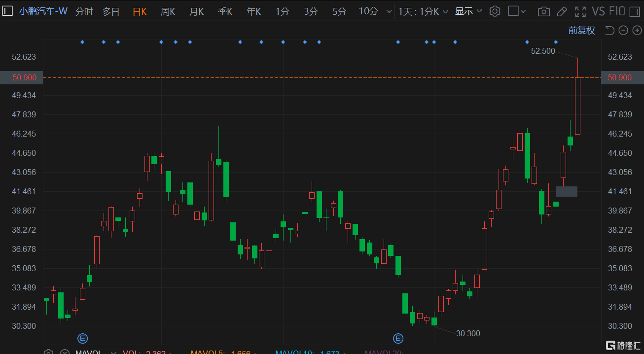Switch to the 1分 one-minute chart
The image size is (644, 354).
pos(283,11)
